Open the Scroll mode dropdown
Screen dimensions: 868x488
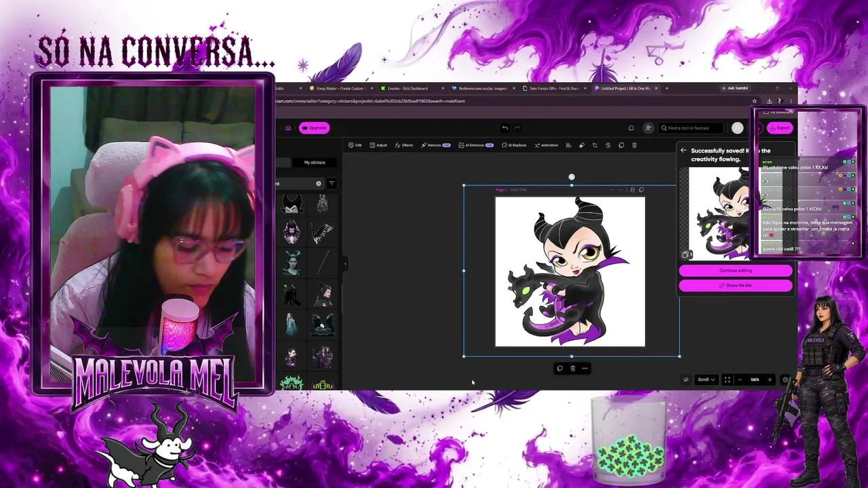707,380
